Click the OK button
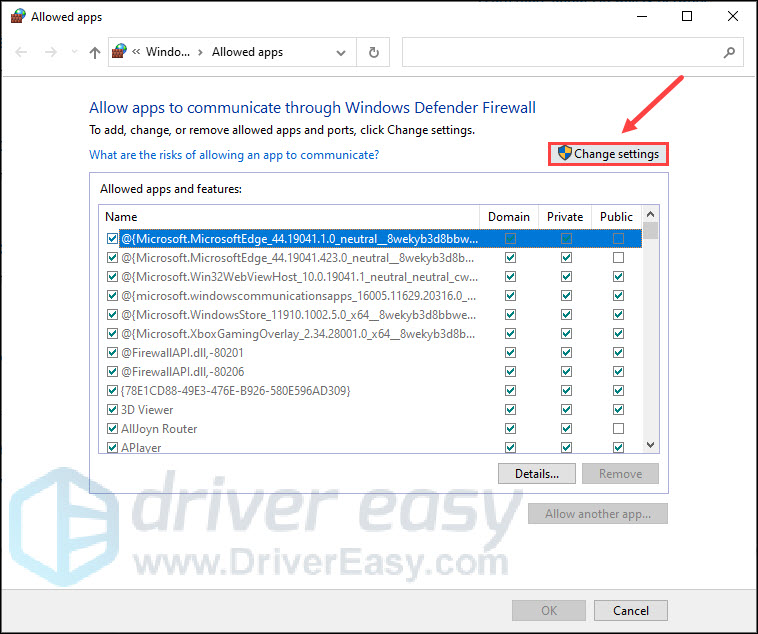The width and height of the screenshot is (758, 634). pyautogui.click(x=549, y=610)
